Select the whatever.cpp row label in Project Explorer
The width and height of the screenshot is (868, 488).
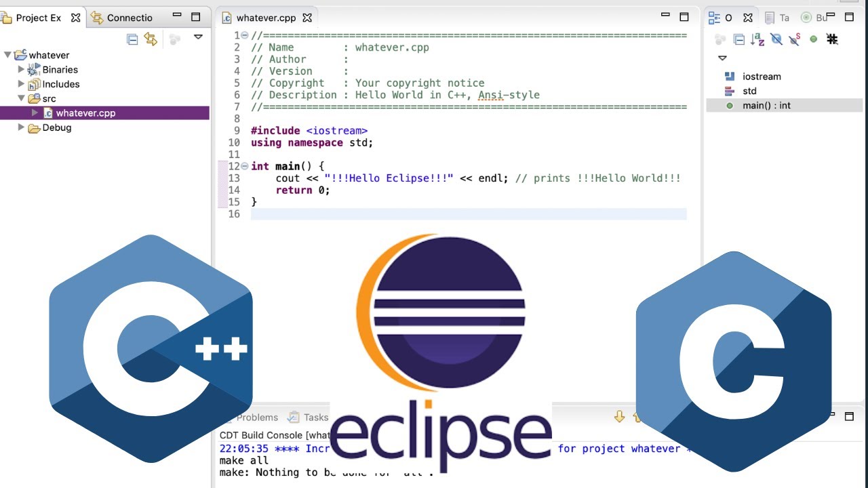point(86,113)
